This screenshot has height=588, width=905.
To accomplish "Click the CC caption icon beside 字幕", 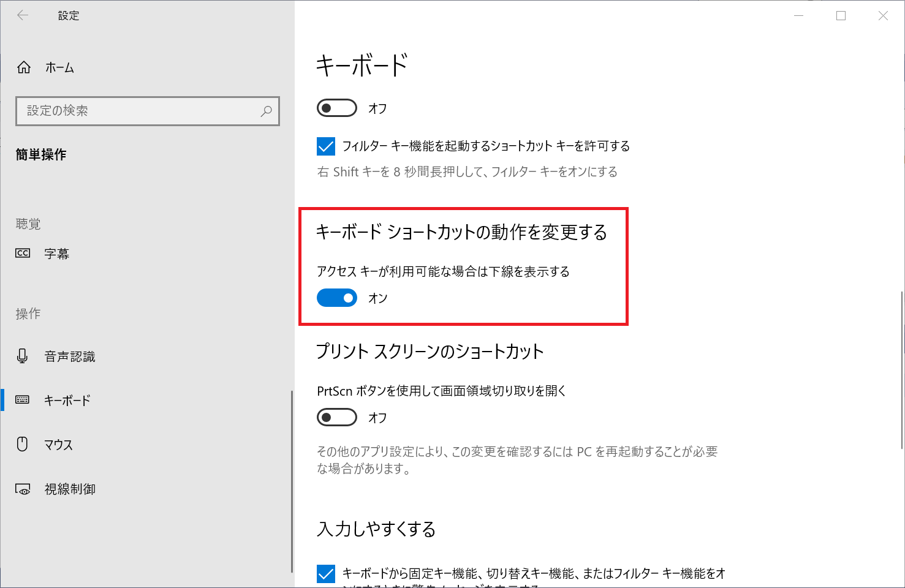I will 23,253.
